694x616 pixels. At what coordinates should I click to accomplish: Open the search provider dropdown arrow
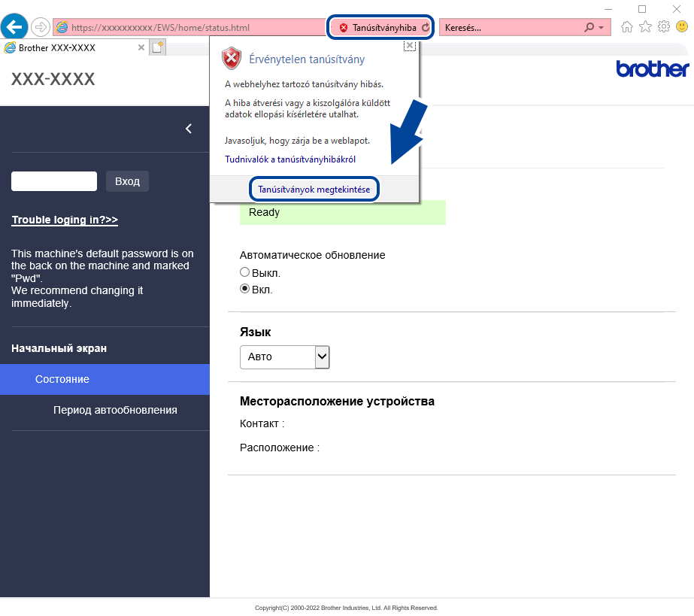tap(601, 28)
